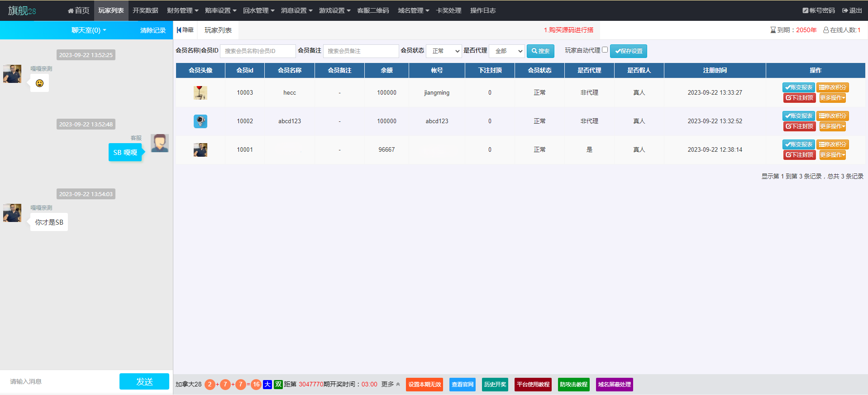
Task: Open account password settings
Action: 818,10
